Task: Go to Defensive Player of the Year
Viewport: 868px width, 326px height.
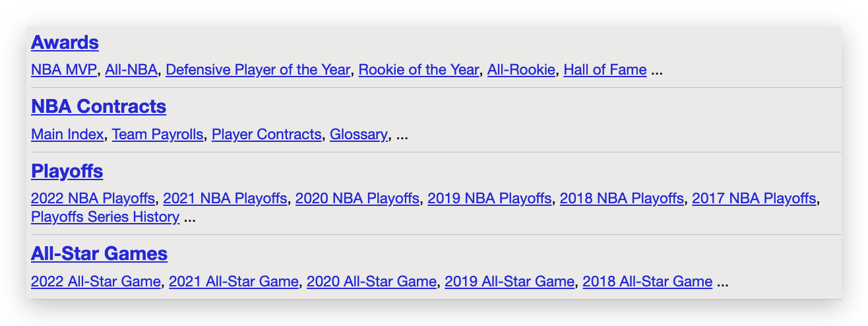Action: click(258, 70)
